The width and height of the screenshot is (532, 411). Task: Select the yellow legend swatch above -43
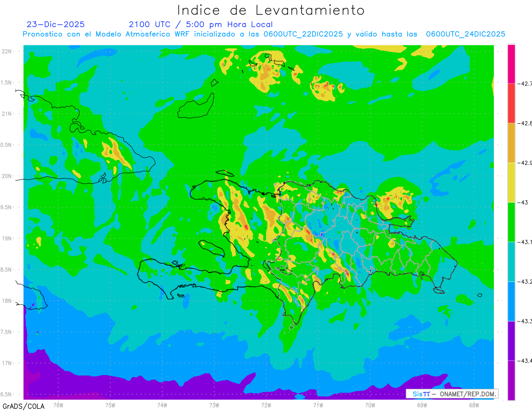[511, 182]
